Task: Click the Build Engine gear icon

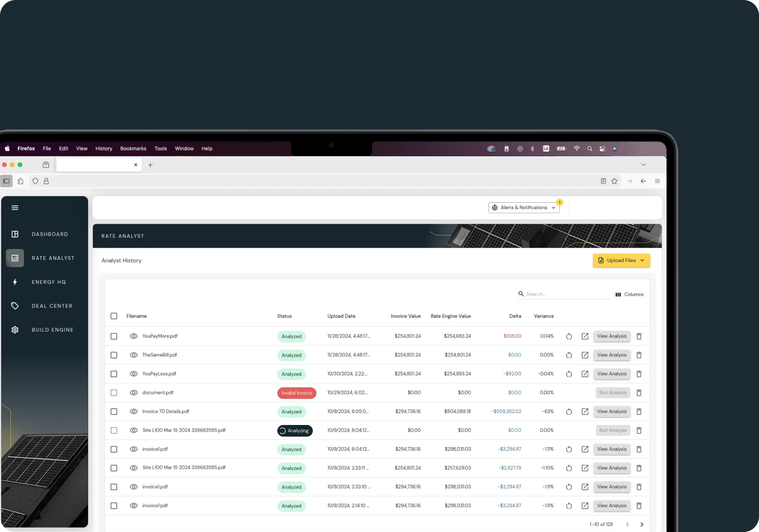Action: tap(15, 330)
